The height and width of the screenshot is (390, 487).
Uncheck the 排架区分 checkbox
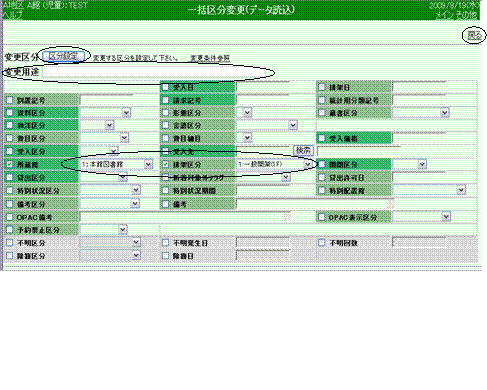coord(166,164)
